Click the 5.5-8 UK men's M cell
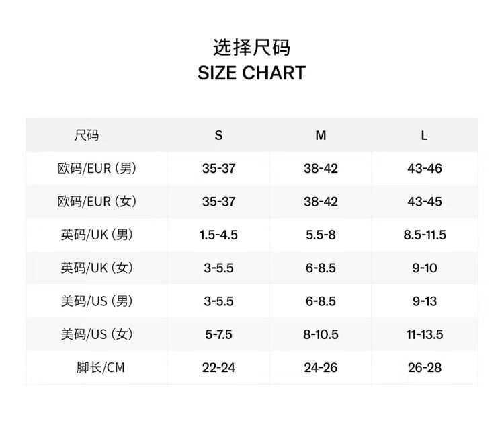 point(321,235)
